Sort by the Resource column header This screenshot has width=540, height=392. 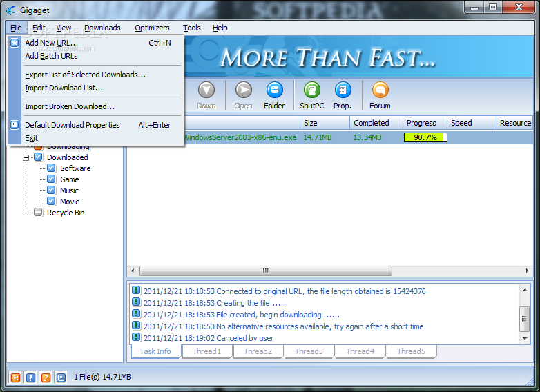tap(514, 123)
